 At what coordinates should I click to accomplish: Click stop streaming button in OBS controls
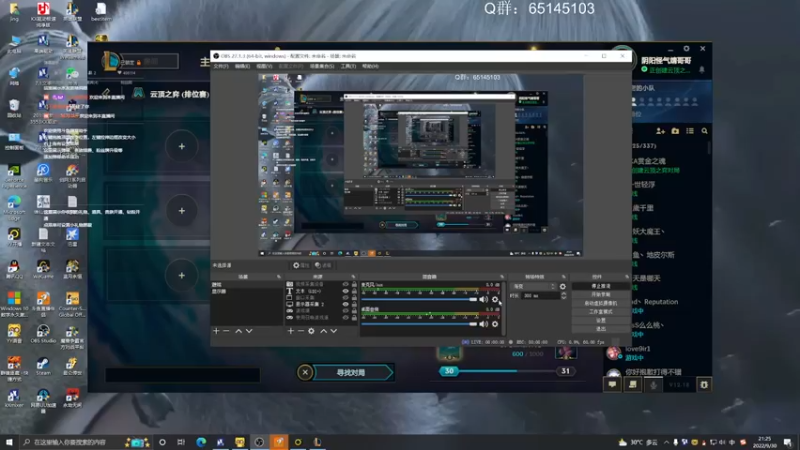[601, 286]
